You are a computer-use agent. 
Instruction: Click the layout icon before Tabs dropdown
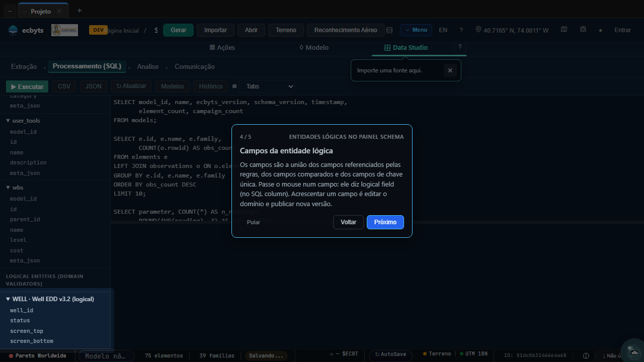click(x=234, y=86)
